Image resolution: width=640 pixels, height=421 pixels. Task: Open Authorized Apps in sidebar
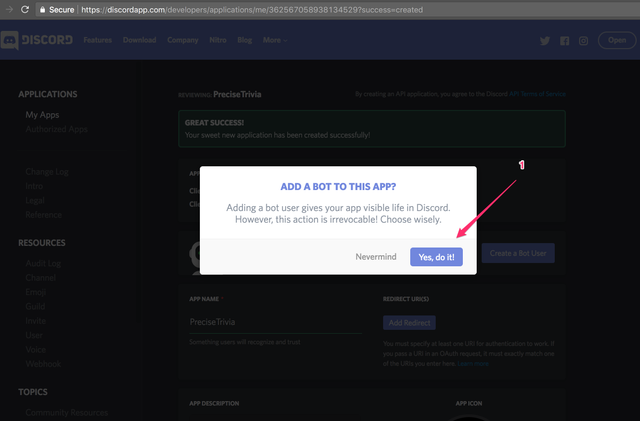[57, 129]
